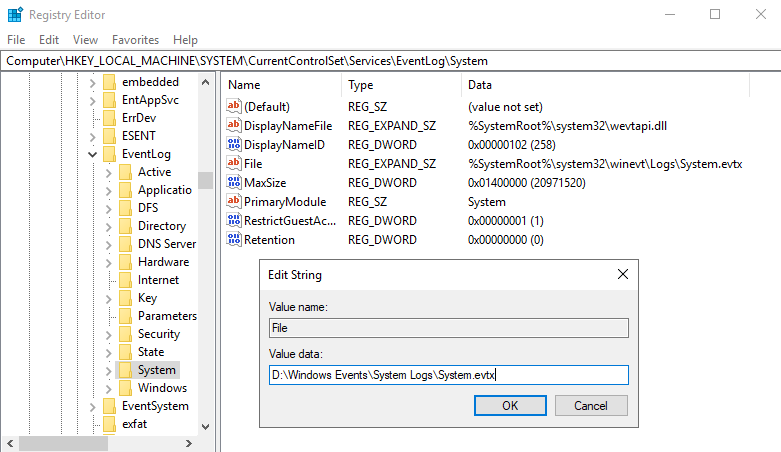Expand the embedded key
This screenshot has width=781, height=452.
point(93,82)
